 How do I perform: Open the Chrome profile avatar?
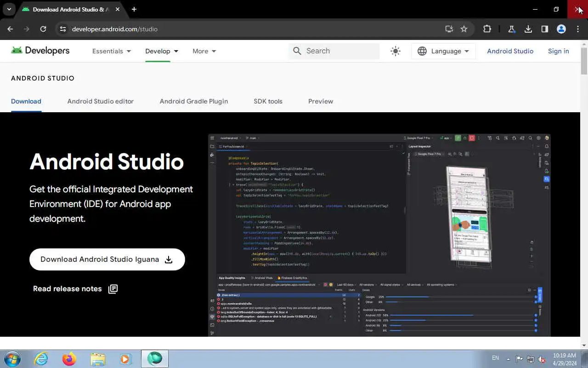tap(561, 29)
